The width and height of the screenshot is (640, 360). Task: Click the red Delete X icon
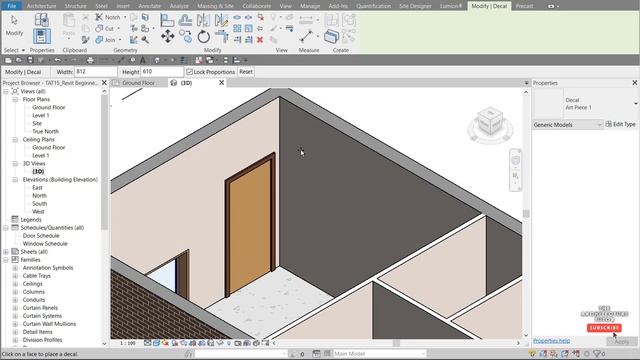pos(260,40)
